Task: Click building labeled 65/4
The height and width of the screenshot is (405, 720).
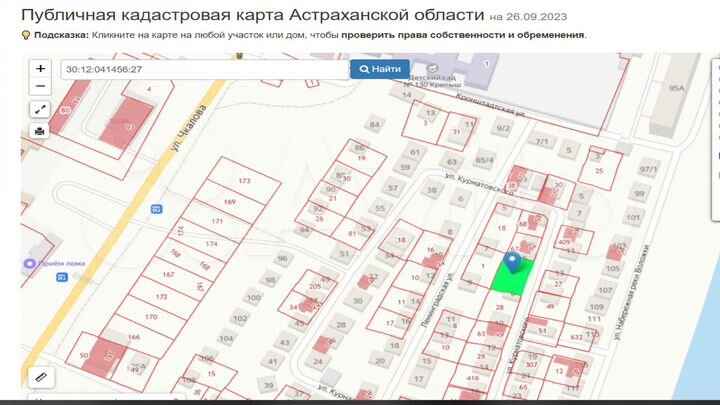Action: coord(484,160)
